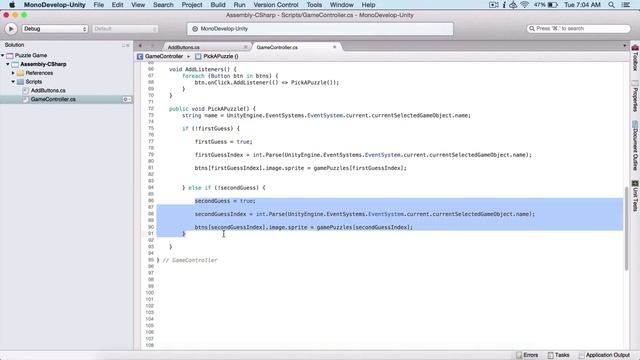Select the Scripts folder item
This screenshot has width=640, height=360.
pos(33,82)
